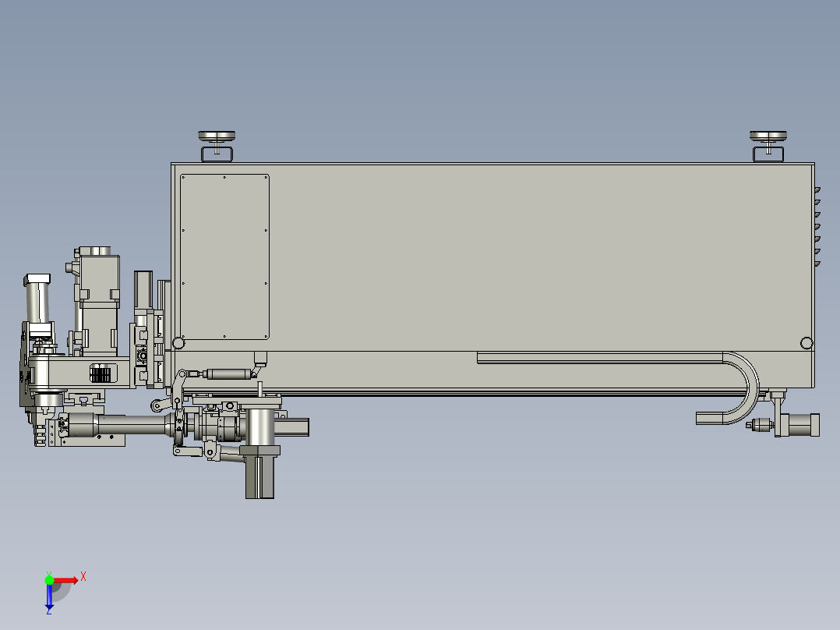Screen dimensions: 840x630
Task: Select the large main cabinet body
Action: pyautogui.click(x=492, y=275)
